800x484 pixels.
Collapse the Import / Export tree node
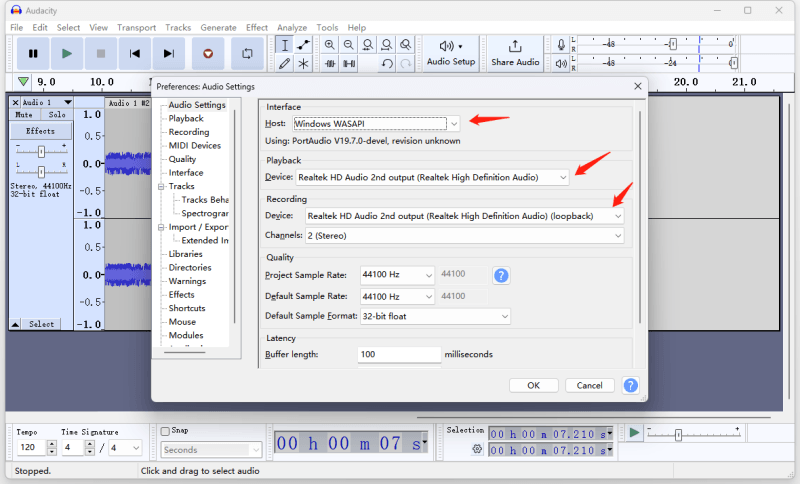tap(161, 227)
